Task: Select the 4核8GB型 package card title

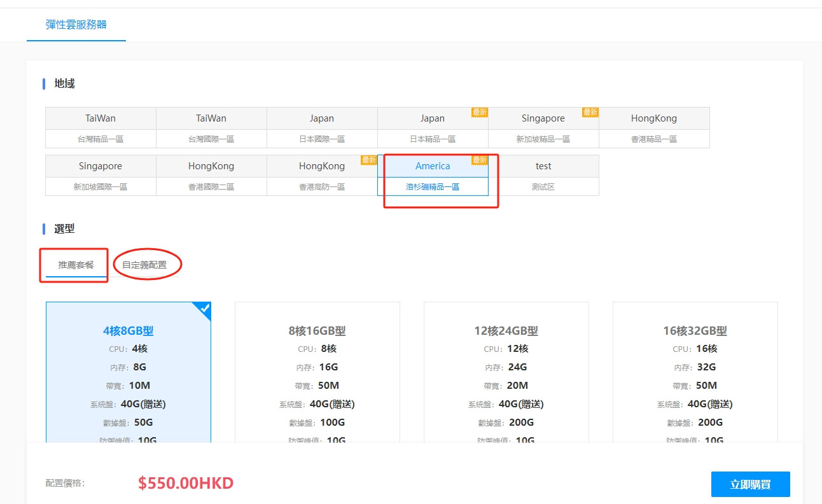Action: coord(129,331)
